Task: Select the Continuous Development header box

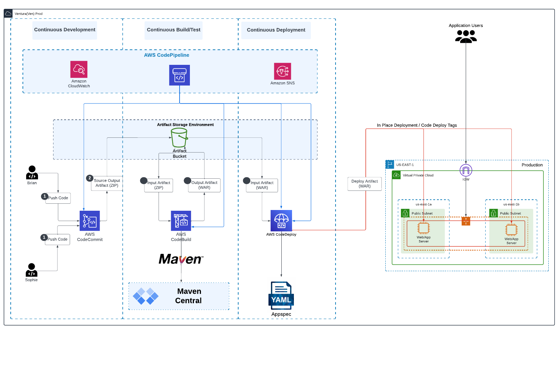Action: pyautogui.click(x=65, y=30)
